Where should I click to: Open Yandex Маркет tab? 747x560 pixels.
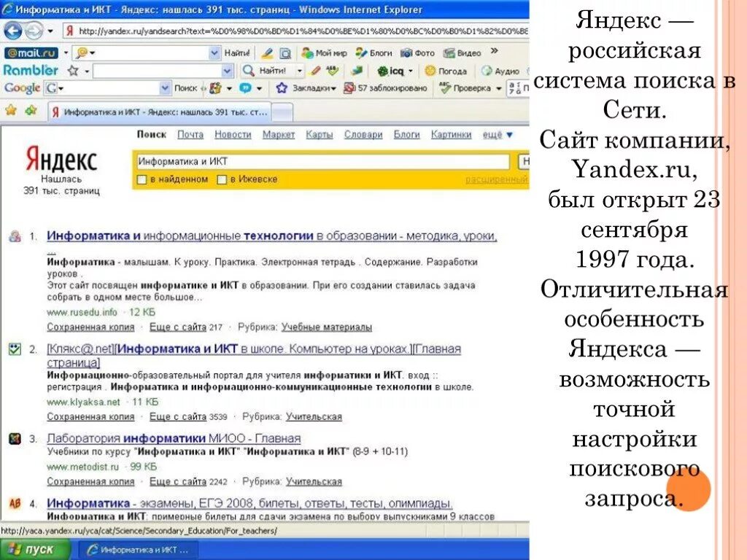pyautogui.click(x=279, y=135)
